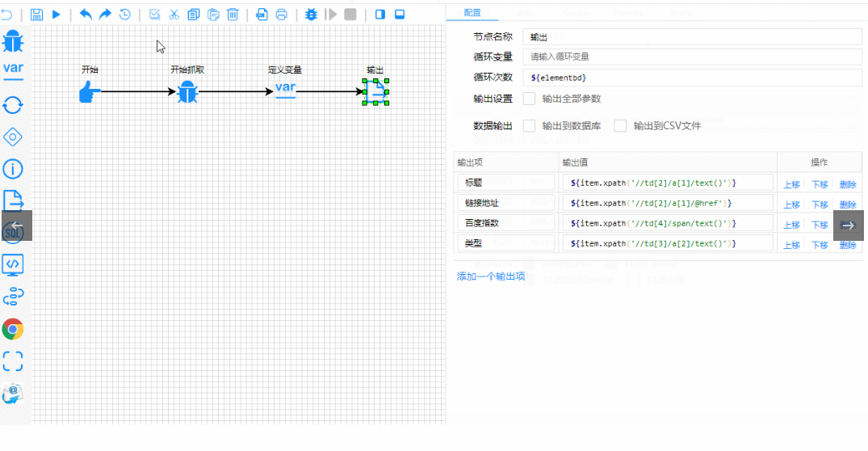Screen dimensions: 868x451
Task: Paste with the clipboard toolbar icon
Action: [213, 15]
